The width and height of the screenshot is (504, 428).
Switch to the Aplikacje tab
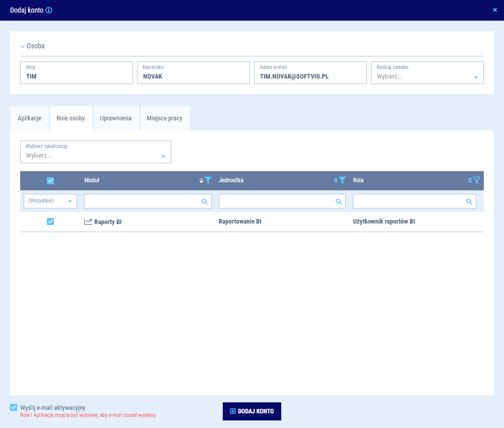[29, 118]
